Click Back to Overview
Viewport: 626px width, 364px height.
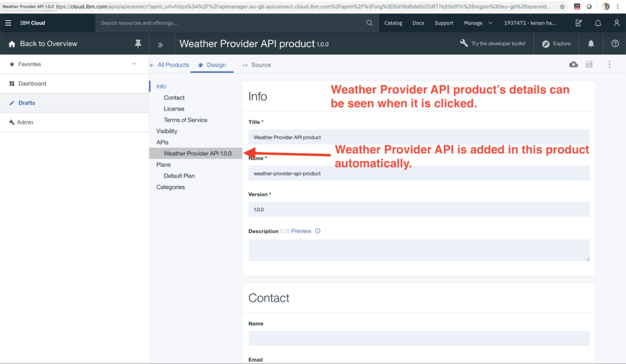click(x=49, y=44)
